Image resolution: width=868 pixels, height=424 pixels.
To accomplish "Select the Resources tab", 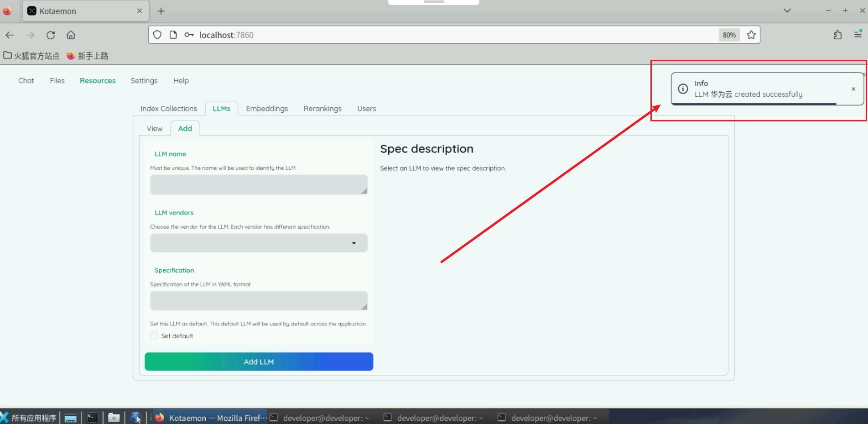I will (x=98, y=81).
